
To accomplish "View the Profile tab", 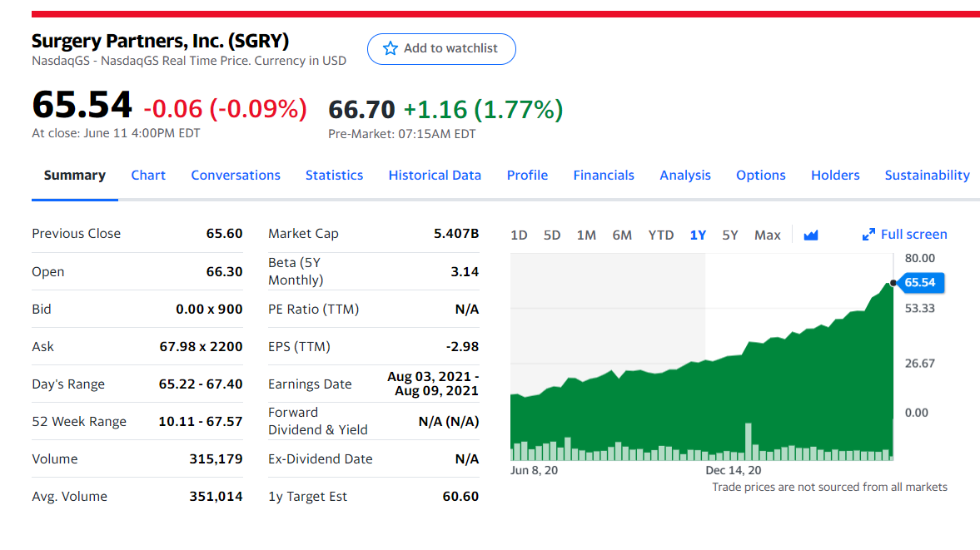I will click(x=528, y=176).
